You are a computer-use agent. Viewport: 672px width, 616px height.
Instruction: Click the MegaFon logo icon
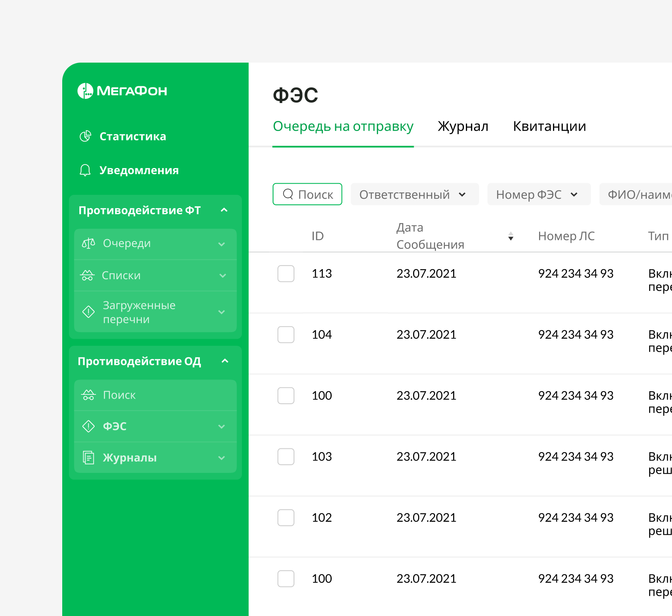pyautogui.click(x=85, y=91)
